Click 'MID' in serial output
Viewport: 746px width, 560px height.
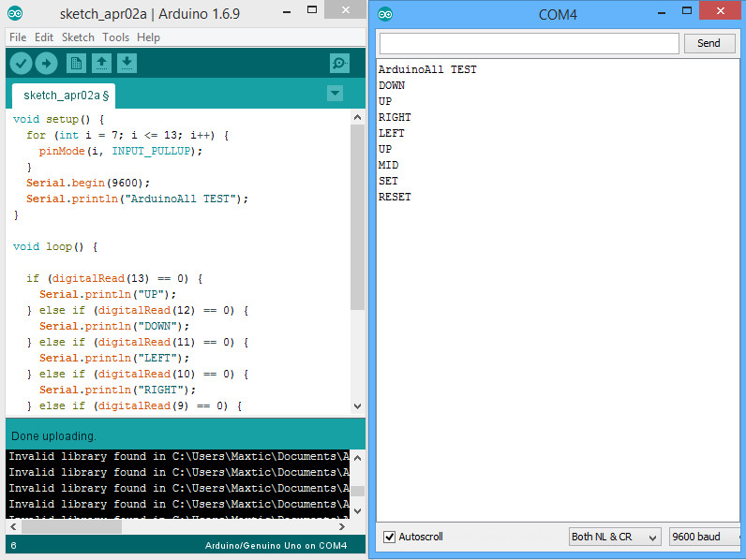(x=388, y=165)
